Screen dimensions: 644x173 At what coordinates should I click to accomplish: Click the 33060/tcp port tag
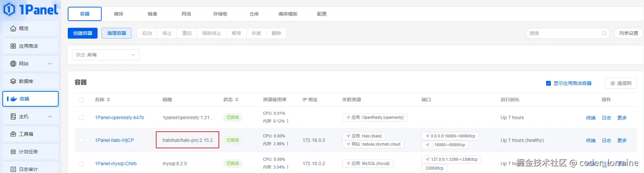pos(434,168)
